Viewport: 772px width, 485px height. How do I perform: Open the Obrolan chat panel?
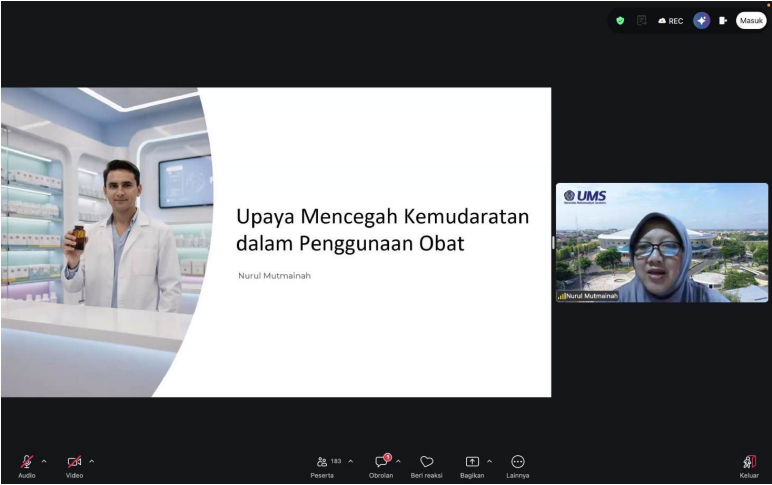point(382,466)
